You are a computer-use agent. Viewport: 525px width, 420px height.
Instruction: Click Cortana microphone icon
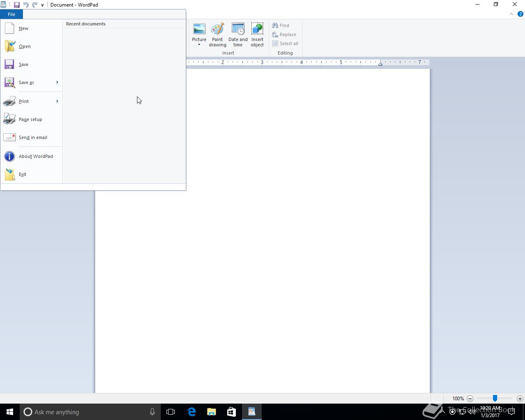click(x=152, y=412)
